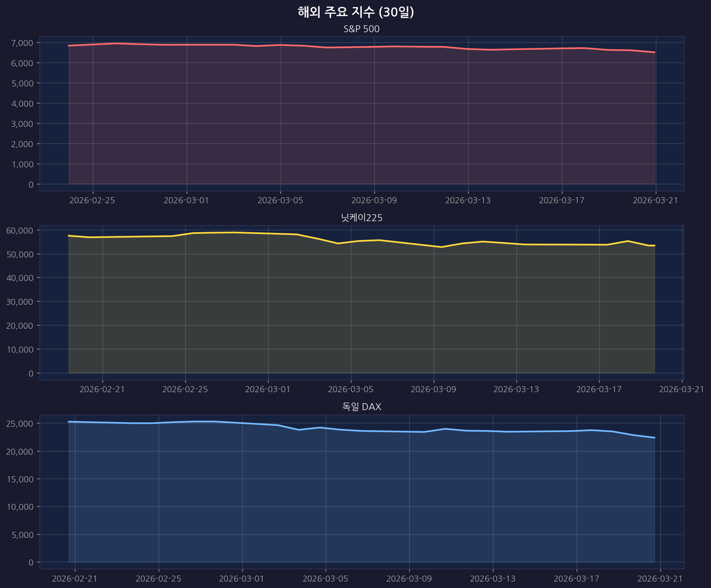Image resolution: width=711 pixels, height=588 pixels.
Task: Select the S&P 500 chart title
Action: [361, 29]
